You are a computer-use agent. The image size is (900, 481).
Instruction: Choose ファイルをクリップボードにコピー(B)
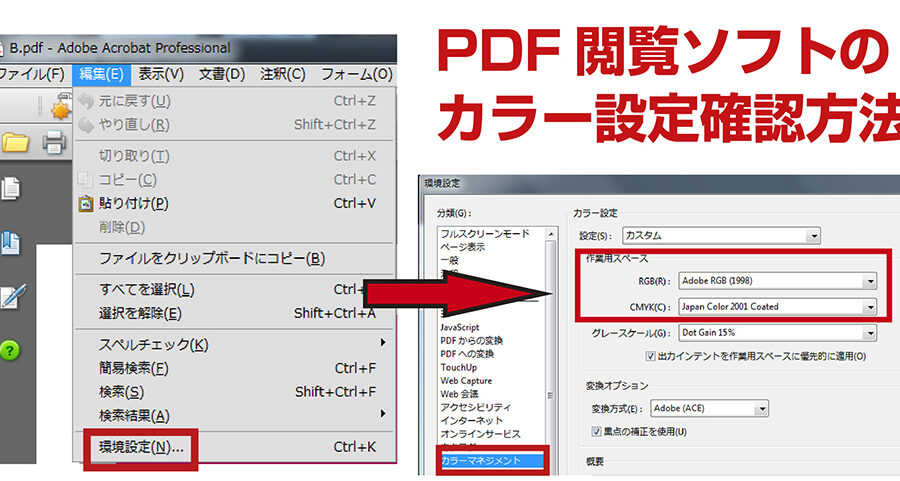click(x=235, y=258)
